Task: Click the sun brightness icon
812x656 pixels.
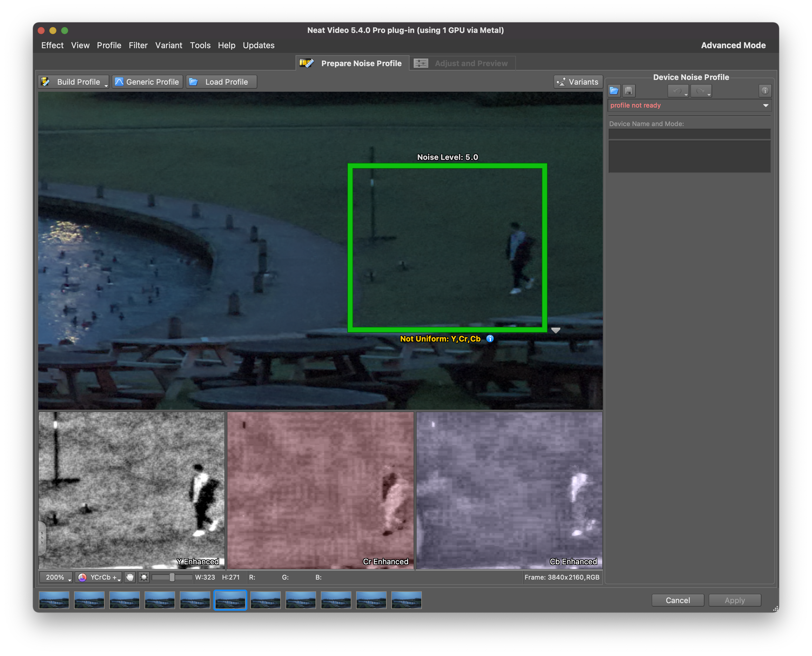Action: click(144, 577)
